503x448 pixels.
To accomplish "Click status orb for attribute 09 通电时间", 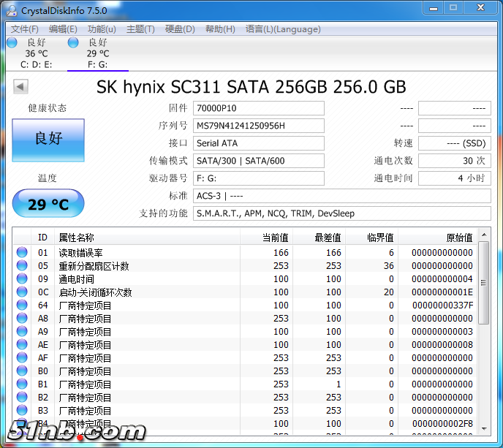I will pyautogui.click(x=22, y=279).
